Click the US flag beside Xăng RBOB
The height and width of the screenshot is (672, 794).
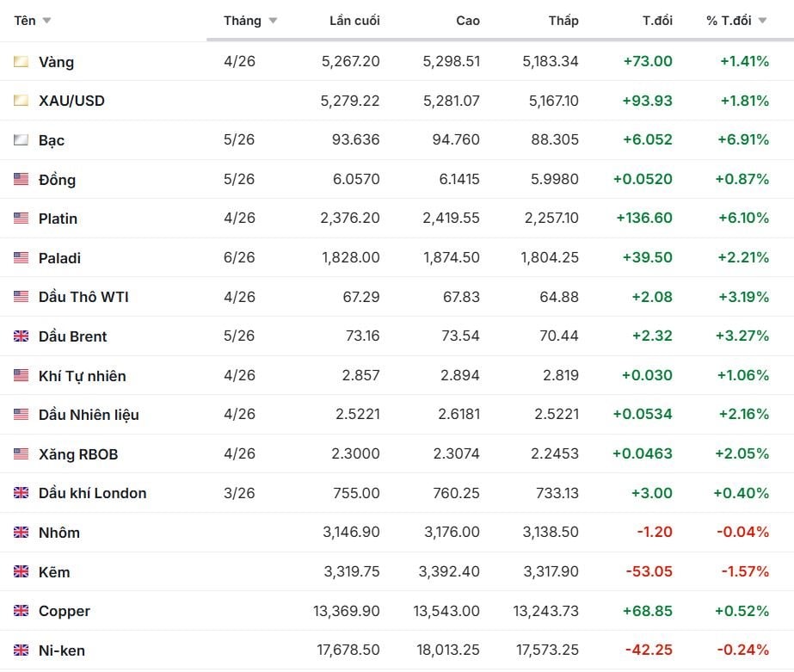[x=21, y=454]
